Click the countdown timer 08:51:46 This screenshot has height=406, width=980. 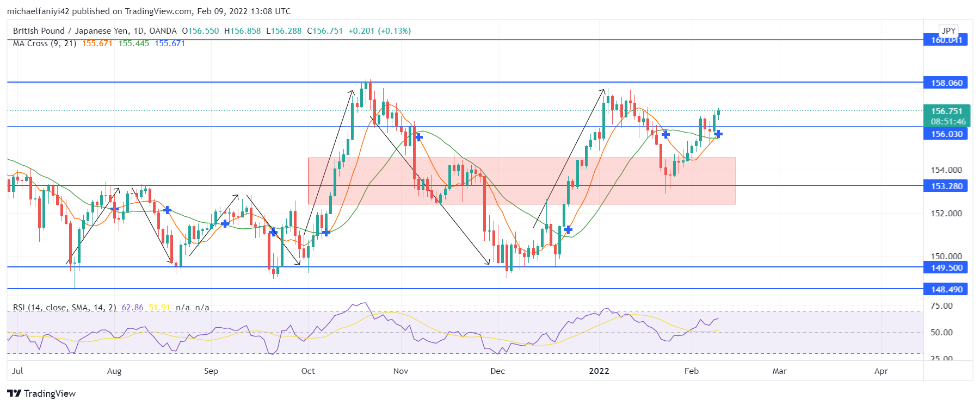pos(948,122)
